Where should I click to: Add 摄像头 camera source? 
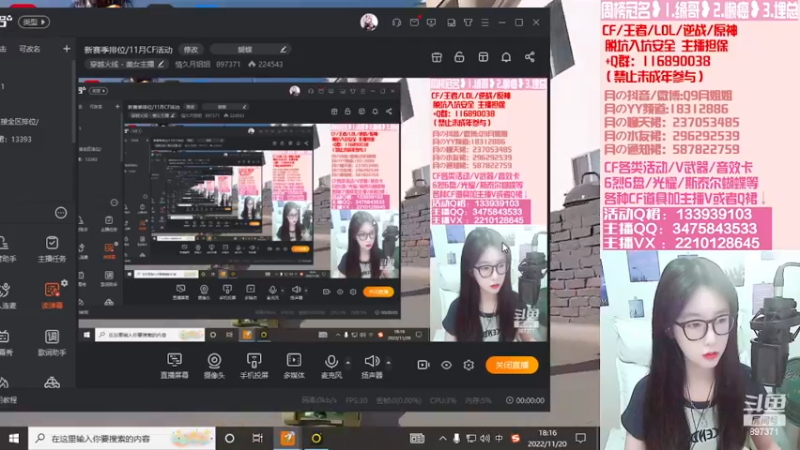214,365
